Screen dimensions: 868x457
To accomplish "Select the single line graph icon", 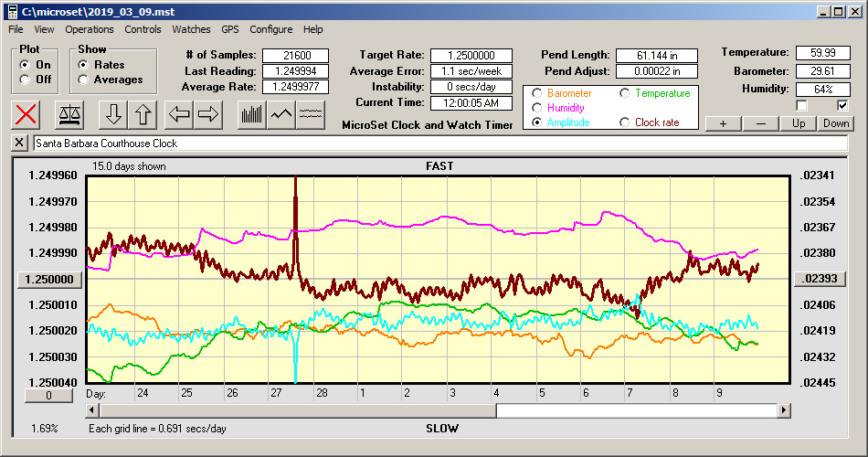I will point(281,114).
